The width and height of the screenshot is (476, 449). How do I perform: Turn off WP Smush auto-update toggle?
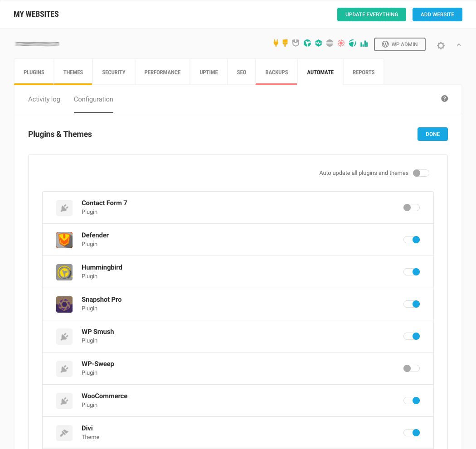pyautogui.click(x=411, y=336)
